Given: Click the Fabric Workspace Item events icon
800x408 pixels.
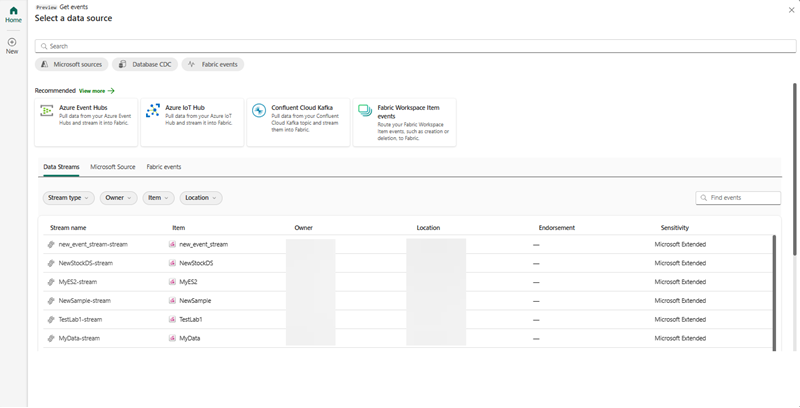Looking at the screenshot, I should pyautogui.click(x=365, y=111).
